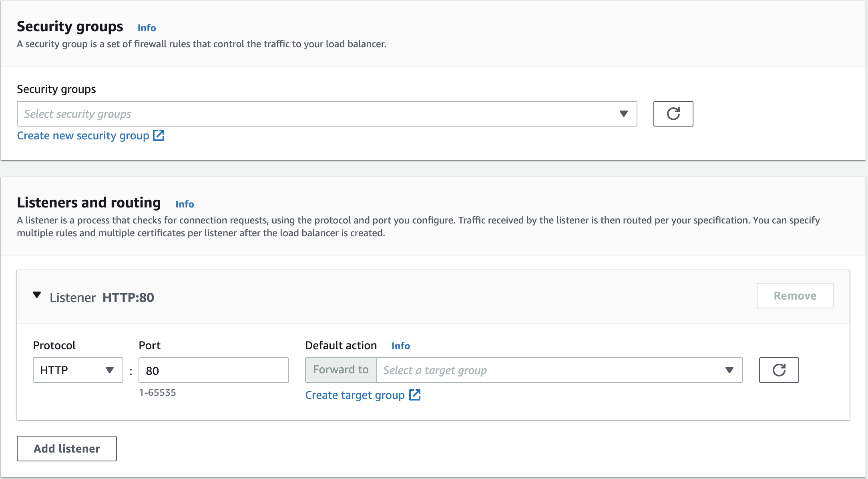The width and height of the screenshot is (868, 479).
Task: Click dropdown arrow of target group field
Action: click(729, 370)
